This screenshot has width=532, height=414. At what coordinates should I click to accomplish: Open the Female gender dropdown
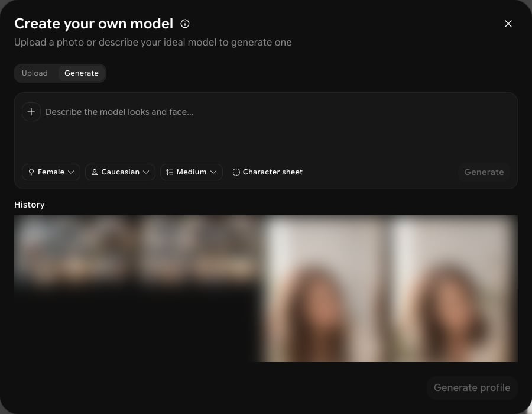[51, 172]
